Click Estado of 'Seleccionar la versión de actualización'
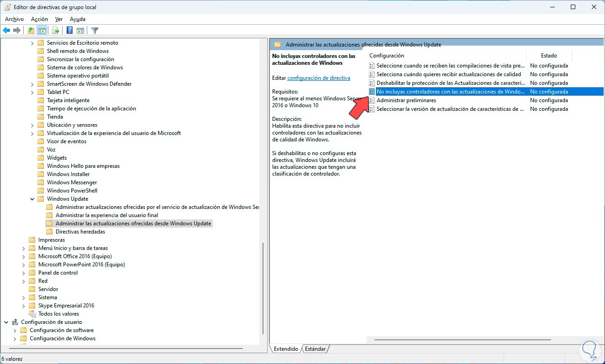605x364 pixels. point(549,109)
